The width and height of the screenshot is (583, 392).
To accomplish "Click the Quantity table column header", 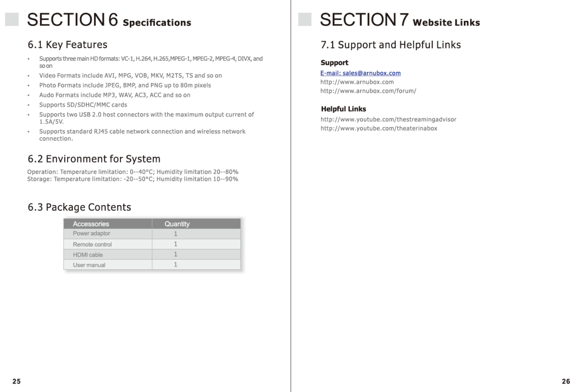I will pos(177,224).
